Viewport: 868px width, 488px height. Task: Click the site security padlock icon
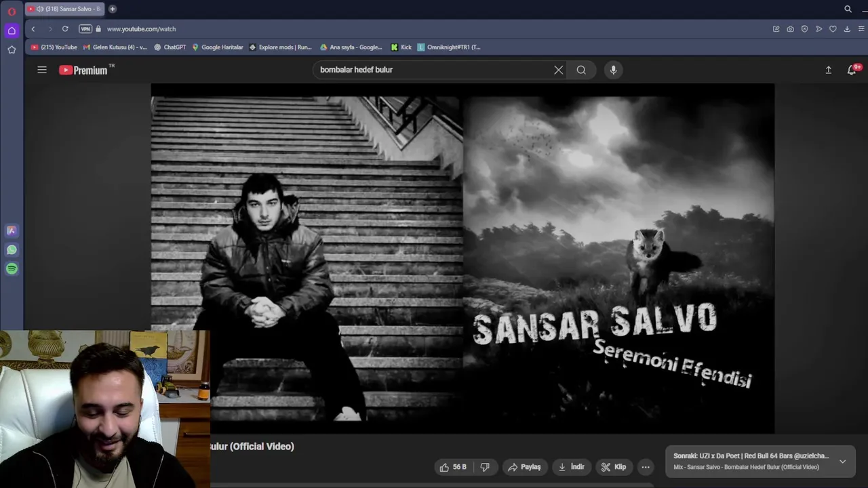coord(98,29)
